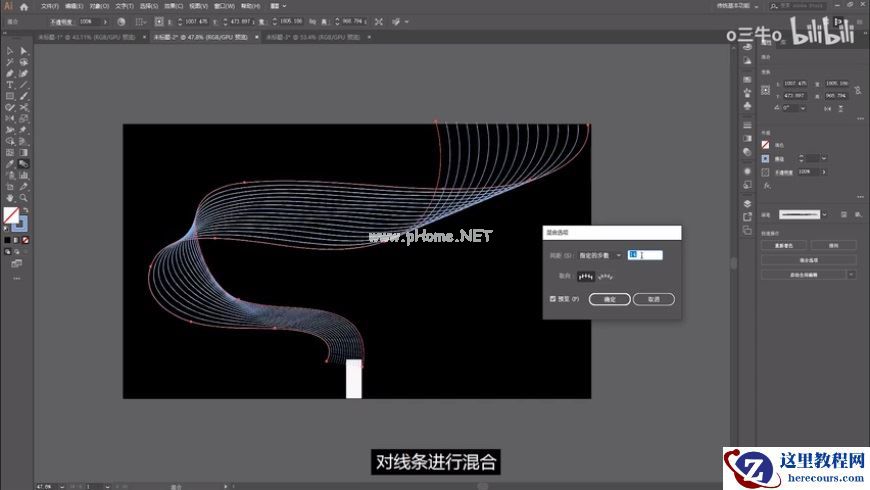870x490 pixels.
Task: Open the zoom level dropdown in status bar
Action: (x=62, y=486)
